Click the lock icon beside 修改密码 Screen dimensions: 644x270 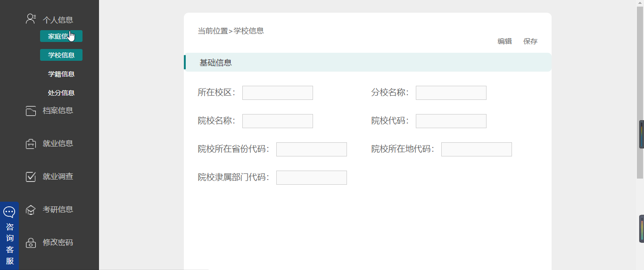tap(31, 243)
